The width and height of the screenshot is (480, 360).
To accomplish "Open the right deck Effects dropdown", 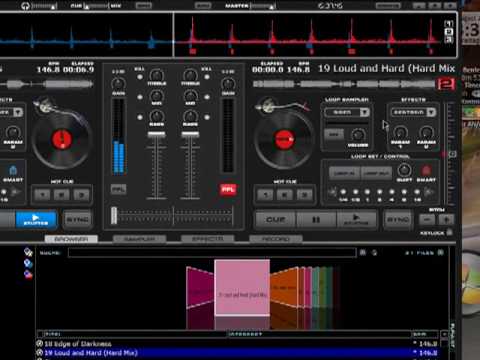I will click(431, 112).
